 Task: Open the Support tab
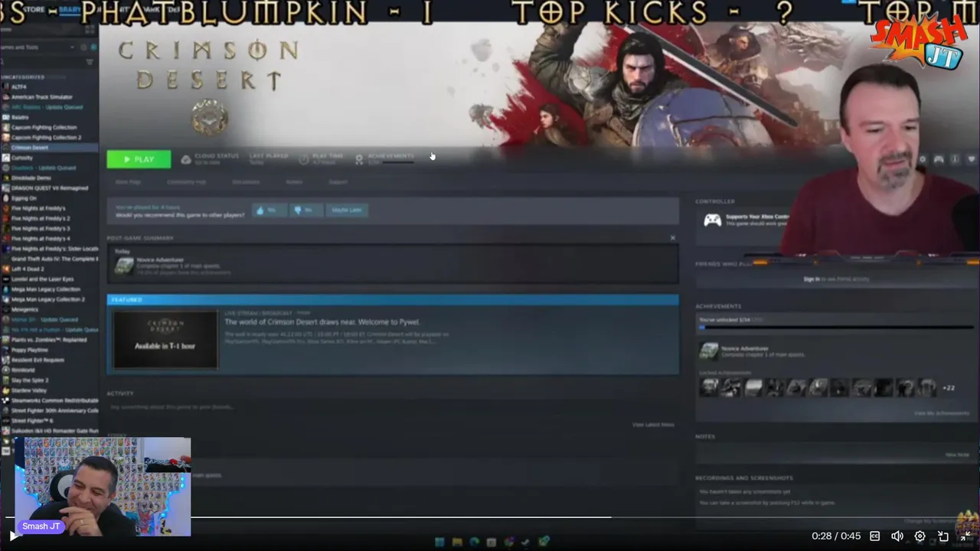coord(338,182)
